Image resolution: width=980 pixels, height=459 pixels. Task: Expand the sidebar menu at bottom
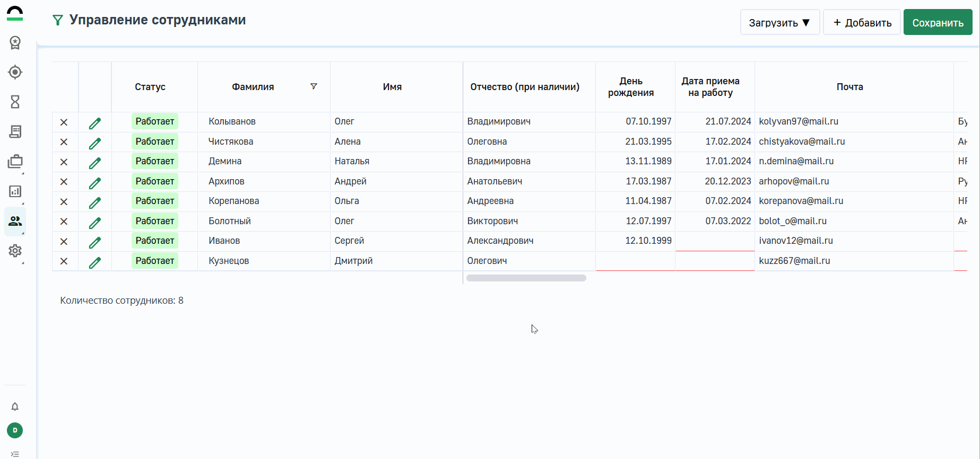click(15, 454)
